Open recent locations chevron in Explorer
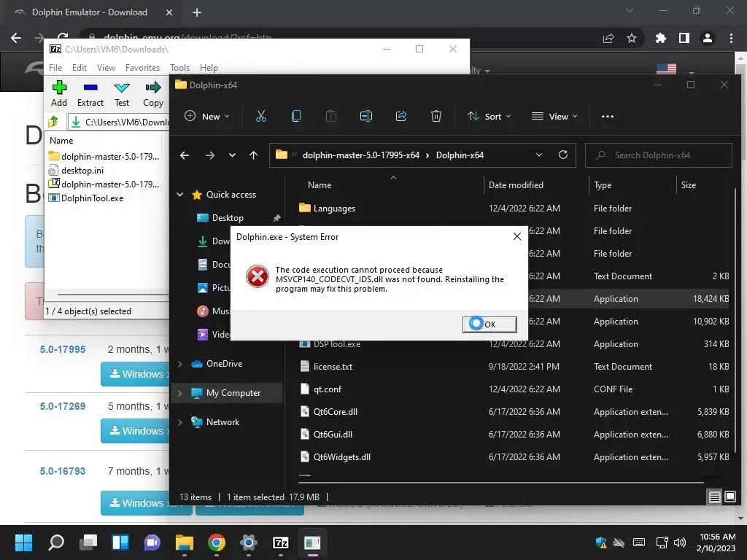Viewport: 747px width, 560px height. coord(232,155)
